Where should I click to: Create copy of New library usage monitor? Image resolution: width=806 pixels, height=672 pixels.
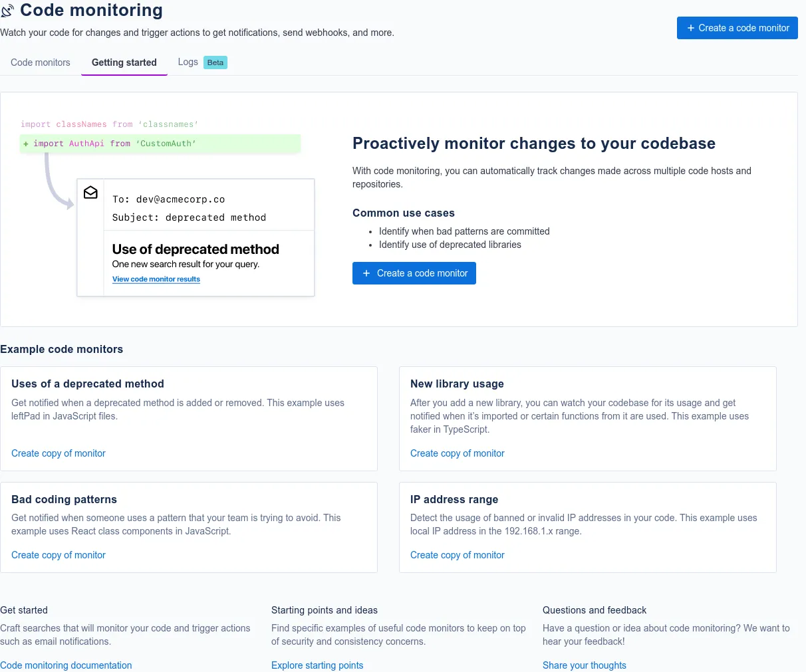point(458,453)
